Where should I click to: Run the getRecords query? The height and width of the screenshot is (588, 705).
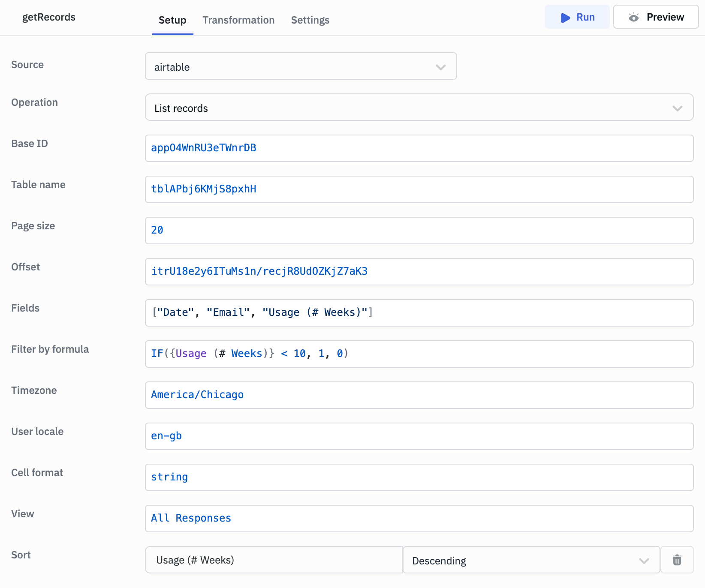tap(577, 17)
